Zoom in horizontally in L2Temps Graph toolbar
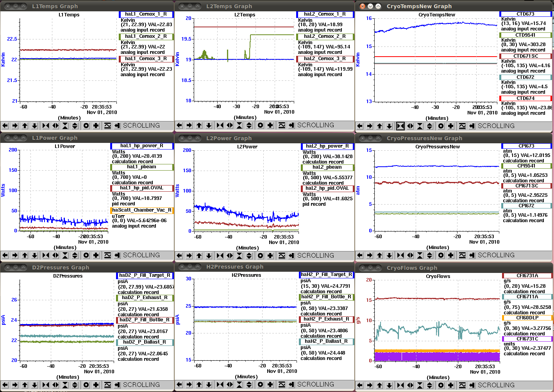Viewport: 554px width, 392px height. click(220, 125)
